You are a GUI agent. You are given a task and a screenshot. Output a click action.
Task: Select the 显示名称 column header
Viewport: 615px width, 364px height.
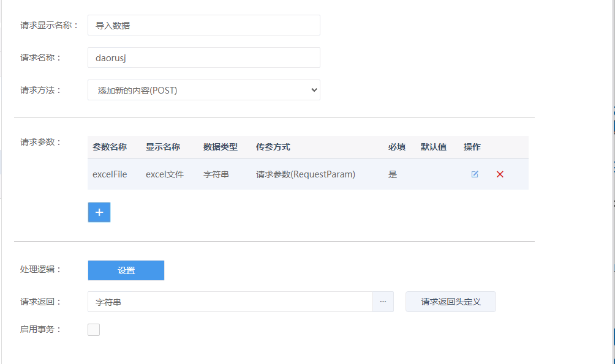[163, 147]
